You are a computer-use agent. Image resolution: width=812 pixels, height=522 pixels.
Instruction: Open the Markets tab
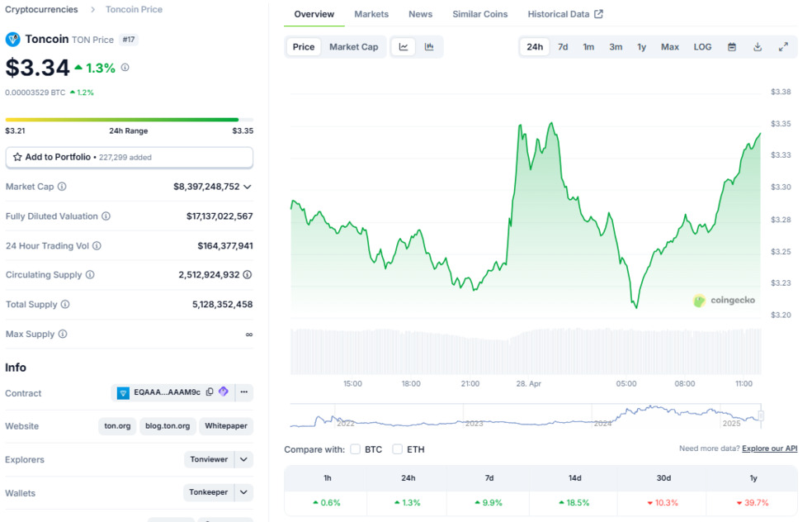click(371, 14)
